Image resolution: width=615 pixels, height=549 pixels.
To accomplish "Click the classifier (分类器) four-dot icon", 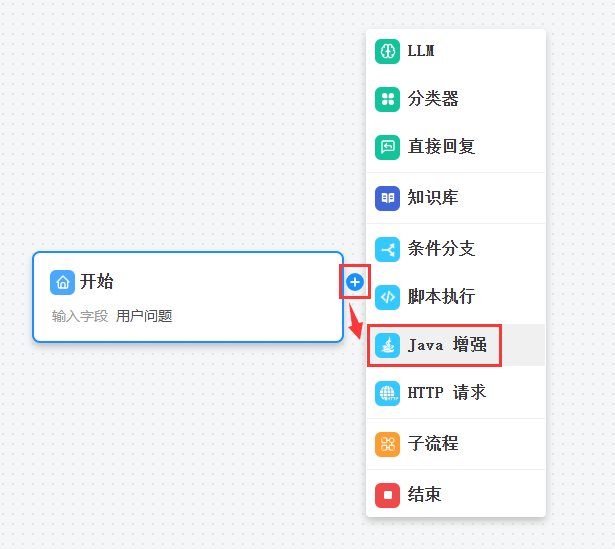I will (387, 99).
